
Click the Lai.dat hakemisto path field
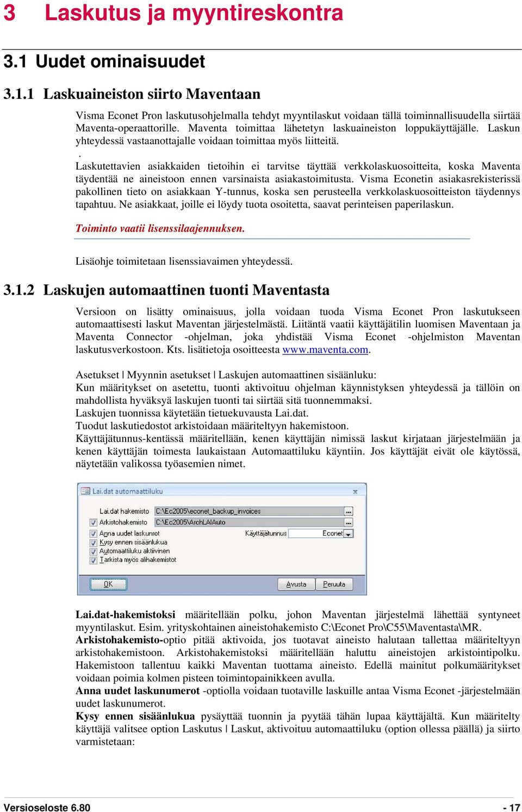(250, 511)
